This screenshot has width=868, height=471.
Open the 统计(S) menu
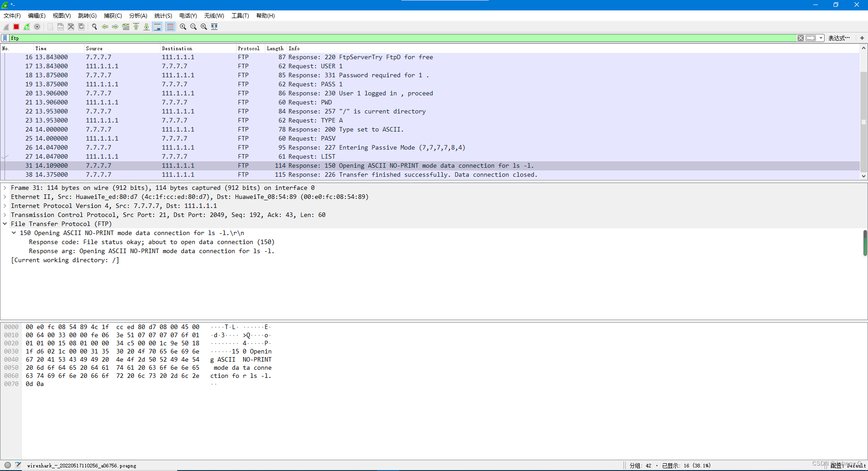tap(163, 16)
